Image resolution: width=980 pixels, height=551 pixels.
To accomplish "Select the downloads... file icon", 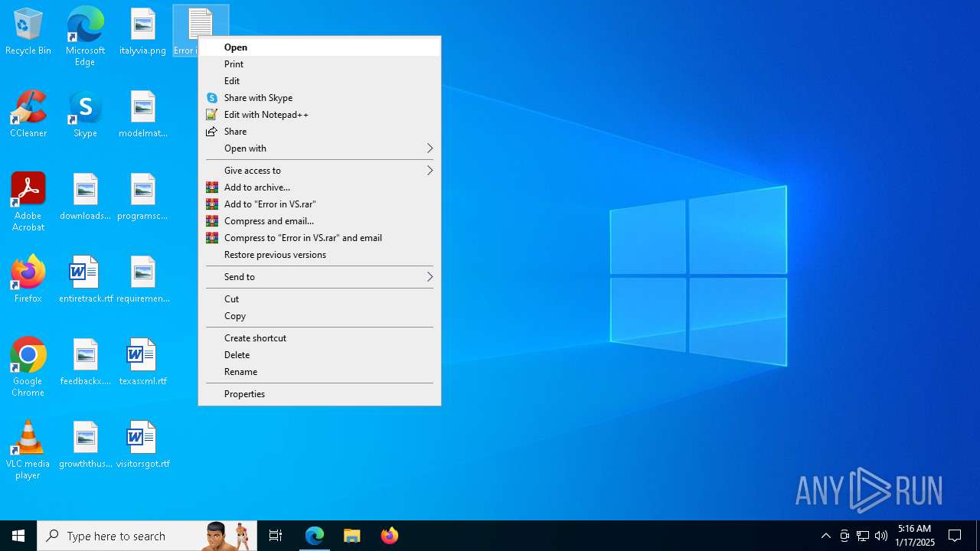I will (x=85, y=197).
